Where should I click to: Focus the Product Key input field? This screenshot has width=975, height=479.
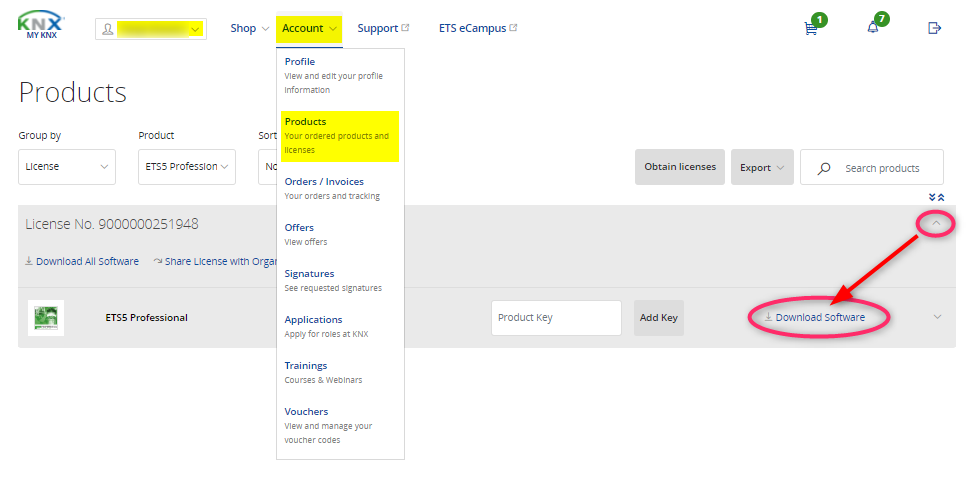pyautogui.click(x=557, y=318)
